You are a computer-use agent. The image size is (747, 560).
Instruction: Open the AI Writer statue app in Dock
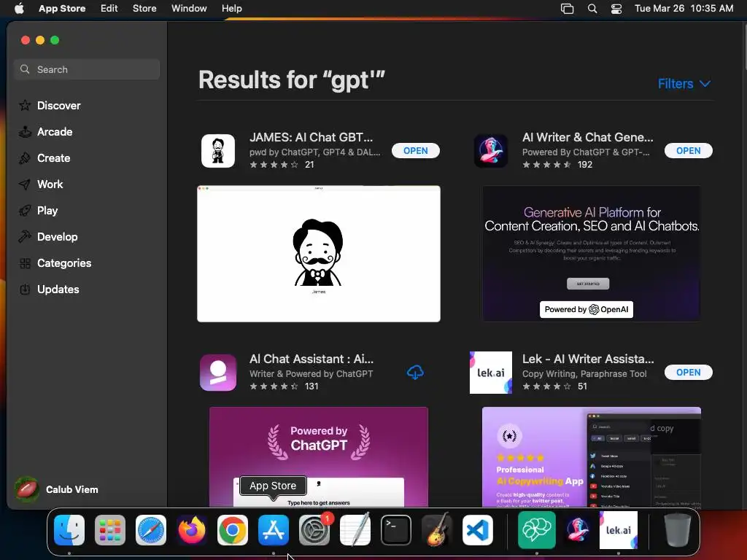pos(578,530)
